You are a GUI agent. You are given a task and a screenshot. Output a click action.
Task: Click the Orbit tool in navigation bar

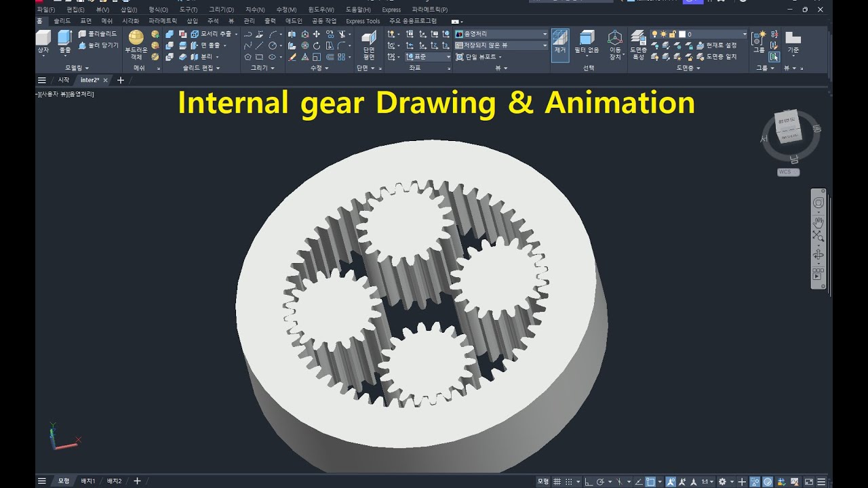coord(818,254)
